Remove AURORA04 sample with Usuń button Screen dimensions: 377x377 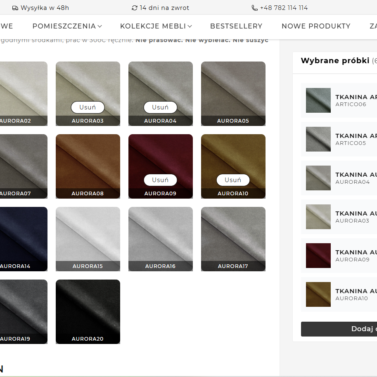160,107
